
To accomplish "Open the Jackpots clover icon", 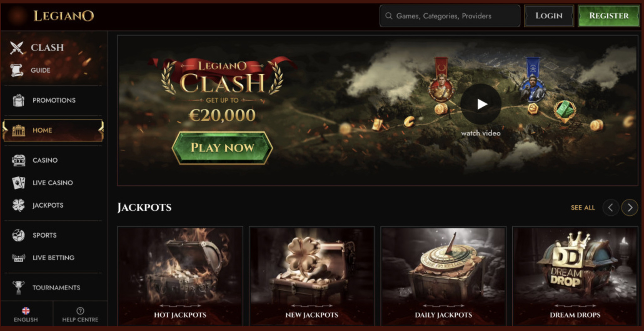I will 18,205.
